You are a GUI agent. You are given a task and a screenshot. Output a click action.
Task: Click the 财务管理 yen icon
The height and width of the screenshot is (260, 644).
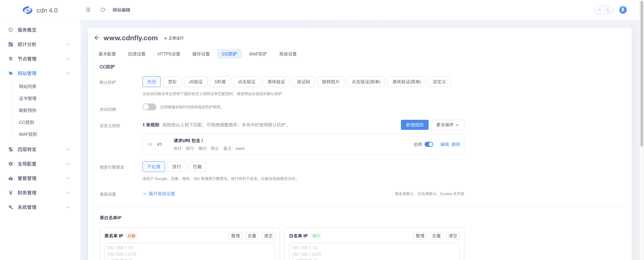point(11,193)
